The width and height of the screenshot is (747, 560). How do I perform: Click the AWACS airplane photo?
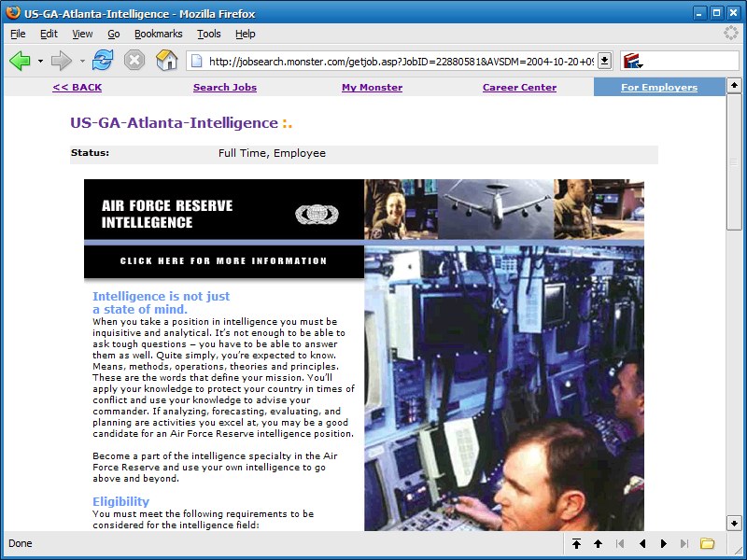click(496, 209)
